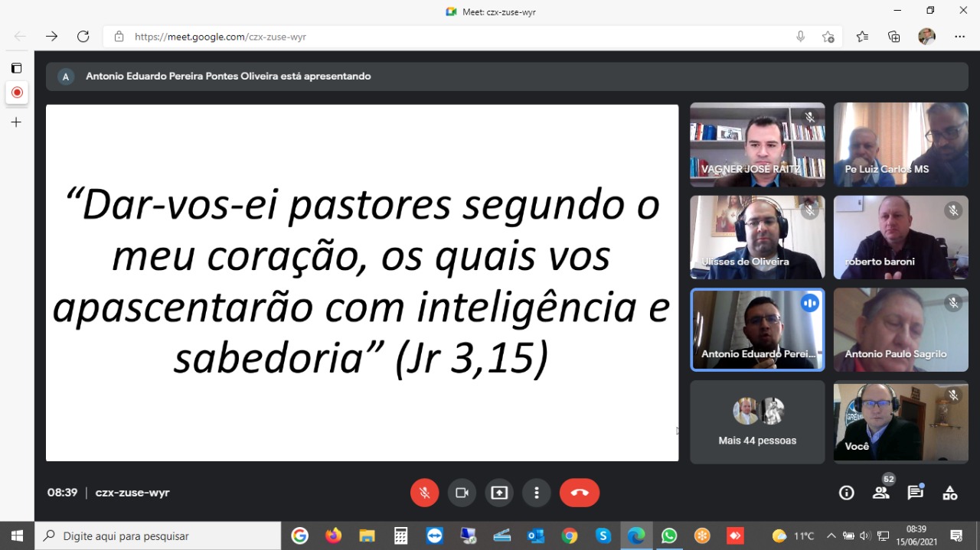Hang up with the red leave call button

[x=580, y=493]
